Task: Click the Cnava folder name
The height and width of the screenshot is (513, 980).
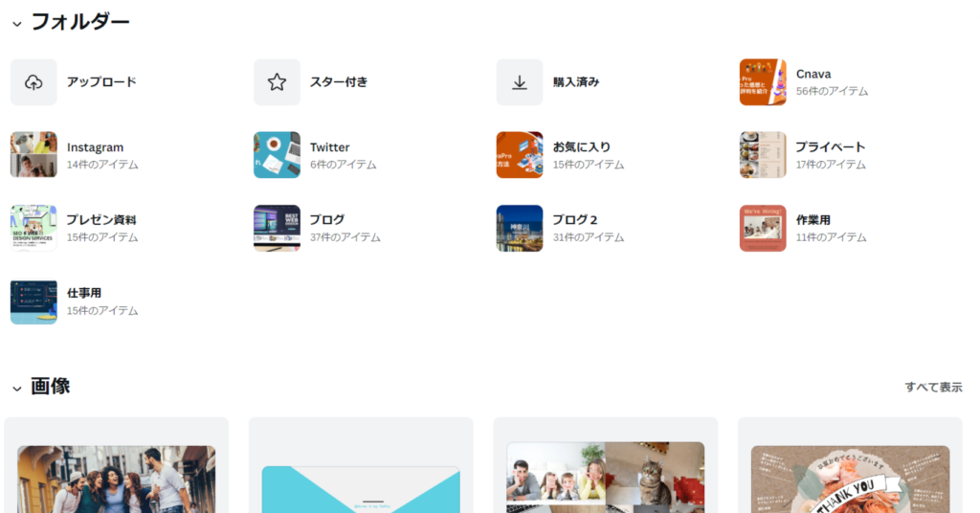Action: tap(813, 74)
